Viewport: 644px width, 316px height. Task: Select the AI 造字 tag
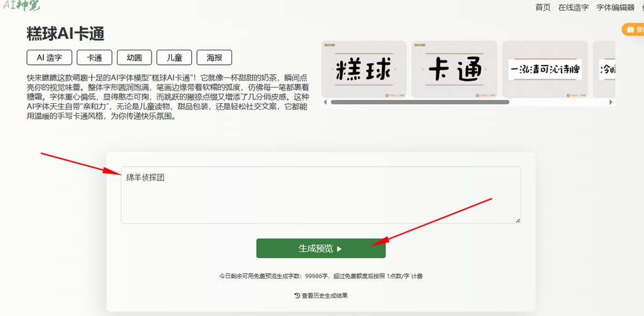[x=49, y=57]
